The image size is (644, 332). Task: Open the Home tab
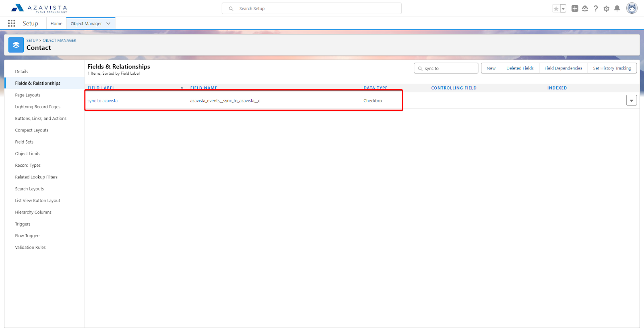coord(56,24)
